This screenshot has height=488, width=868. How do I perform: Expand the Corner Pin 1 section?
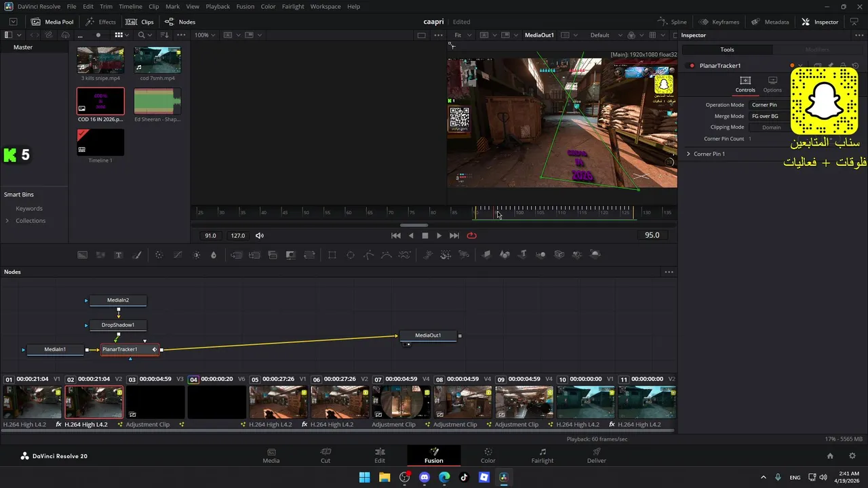pos(688,154)
